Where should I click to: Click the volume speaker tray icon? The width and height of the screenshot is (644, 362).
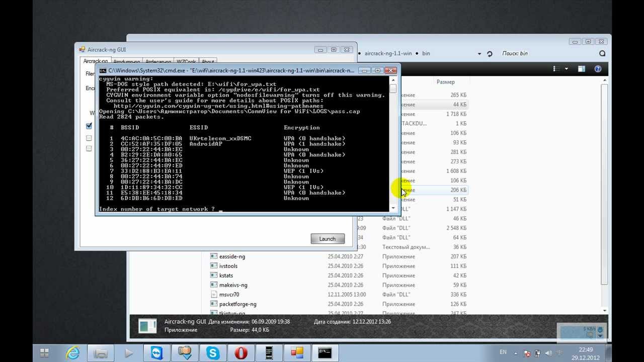[547, 353]
